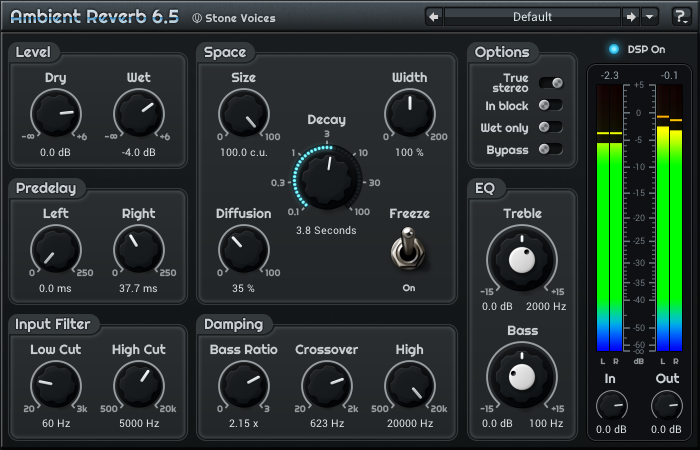The width and height of the screenshot is (700, 450).
Task: Click the 0.0 dB Bass gain value
Action: [x=497, y=424]
